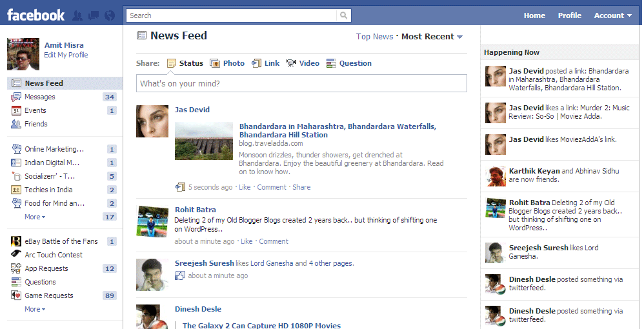Image resolution: width=644 pixels, height=329 pixels.
Task: Click the Events calendar icon
Action: pyautogui.click(x=16, y=110)
